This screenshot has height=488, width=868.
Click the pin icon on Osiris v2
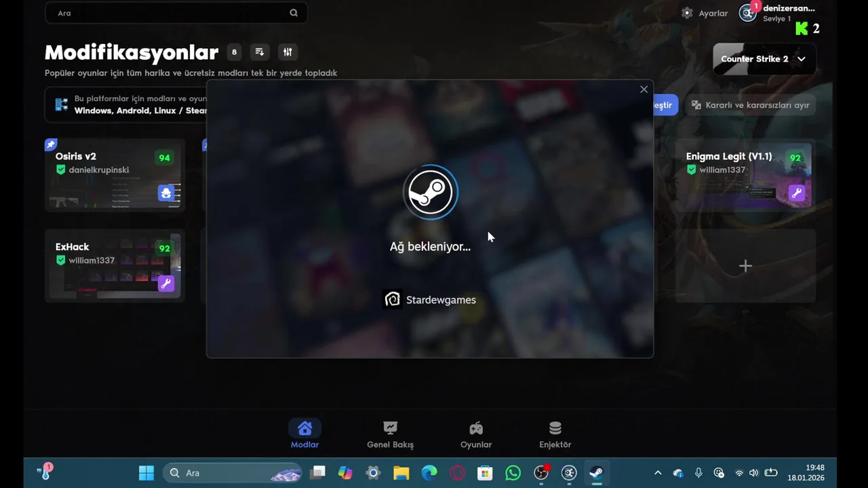(x=51, y=144)
